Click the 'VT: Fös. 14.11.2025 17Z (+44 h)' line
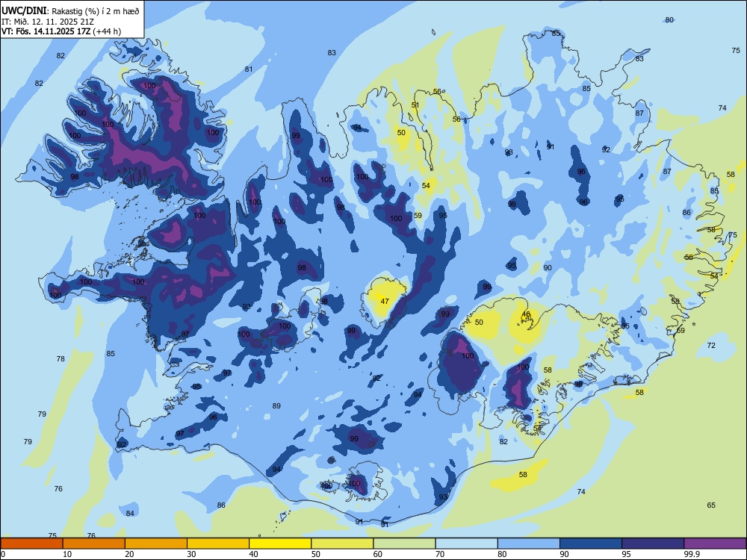 [61, 31]
